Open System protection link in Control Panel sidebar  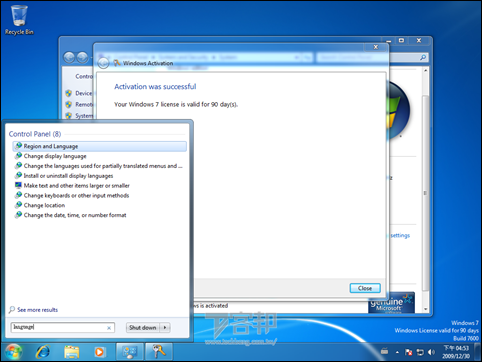[84, 116]
